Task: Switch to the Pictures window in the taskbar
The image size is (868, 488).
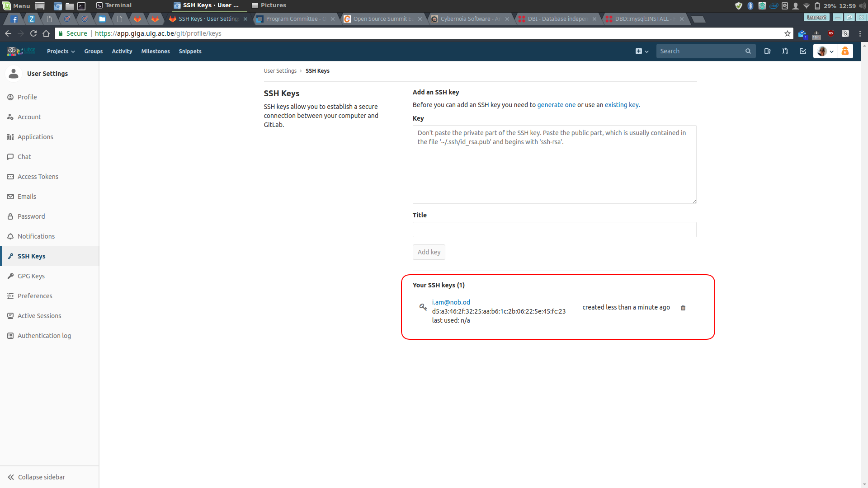Action: point(269,5)
